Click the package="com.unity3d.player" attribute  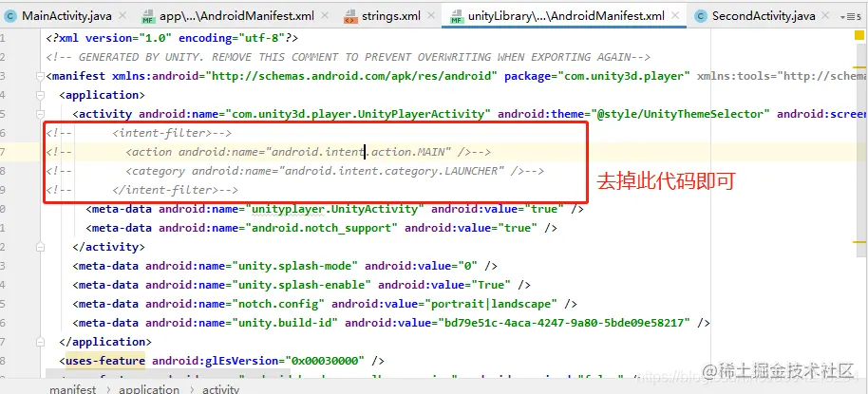pyautogui.click(x=596, y=76)
